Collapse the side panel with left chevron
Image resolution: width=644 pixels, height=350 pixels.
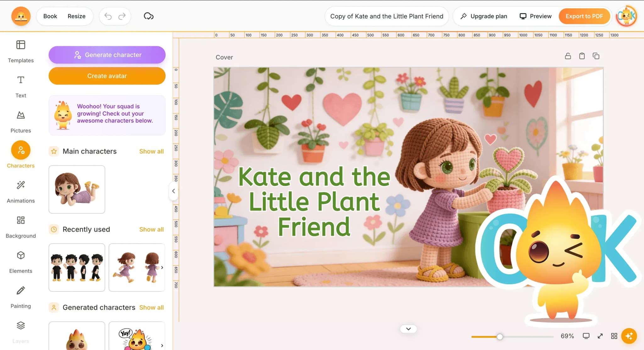pos(174,191)
